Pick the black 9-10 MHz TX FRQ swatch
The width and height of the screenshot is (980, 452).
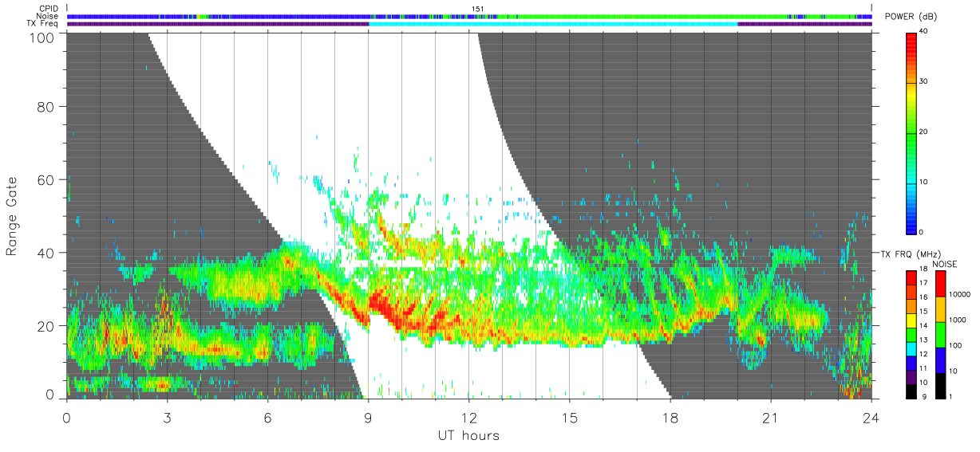pyautogui.click(x=911, y=390)
